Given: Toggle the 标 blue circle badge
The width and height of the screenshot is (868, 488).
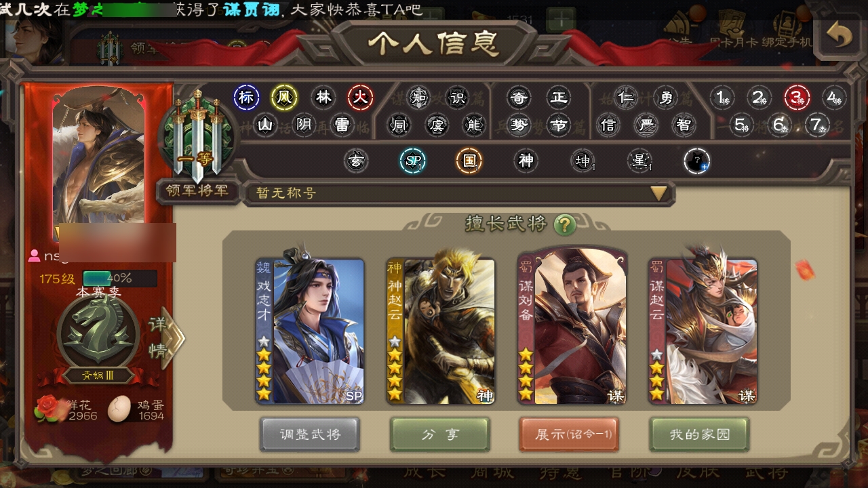Looking at the screenshot, I should coord(246,98).
